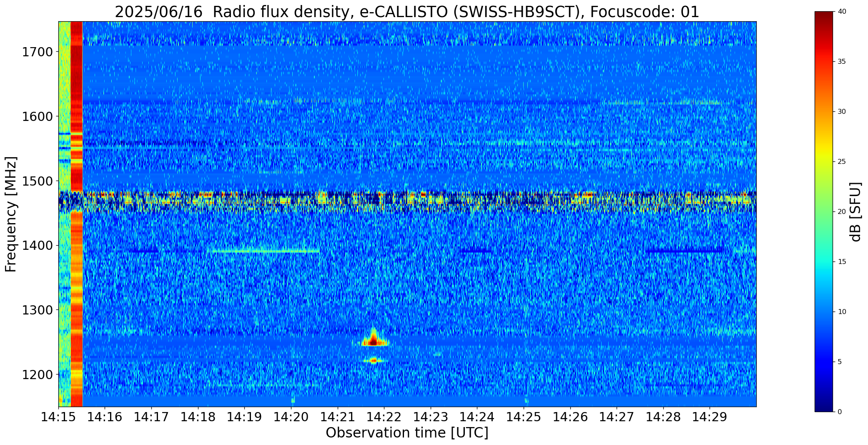The width and height of the screenshot is (868, 445).
Task: Click the 14:19 time tick label
Action: [x=245, y=417]
